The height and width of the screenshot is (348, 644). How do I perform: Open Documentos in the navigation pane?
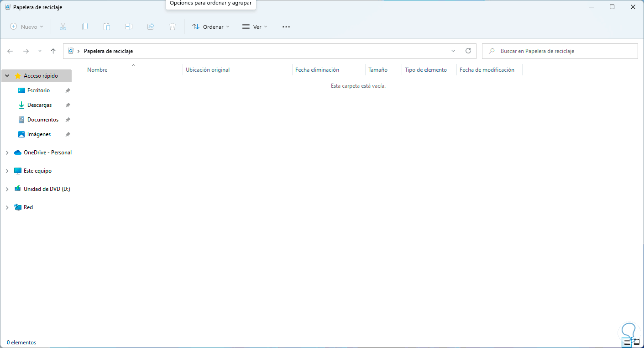point(43,120)
